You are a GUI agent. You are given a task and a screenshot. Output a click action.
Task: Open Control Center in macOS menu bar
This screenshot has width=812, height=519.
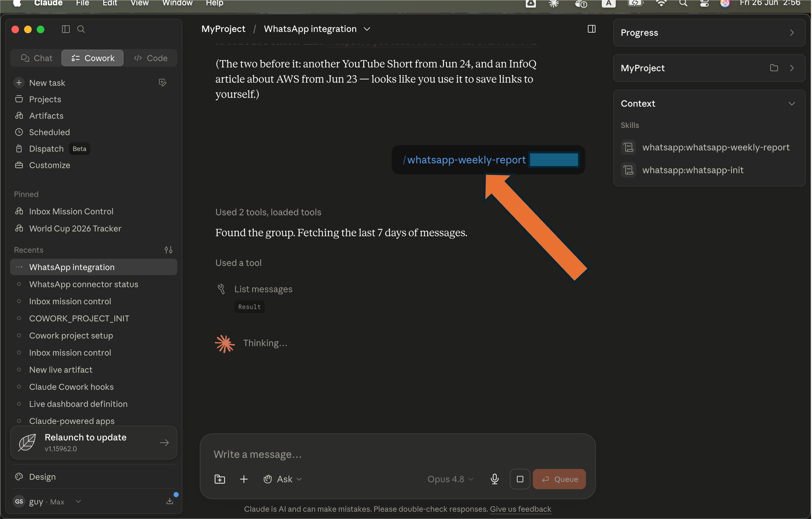[704, 3]
